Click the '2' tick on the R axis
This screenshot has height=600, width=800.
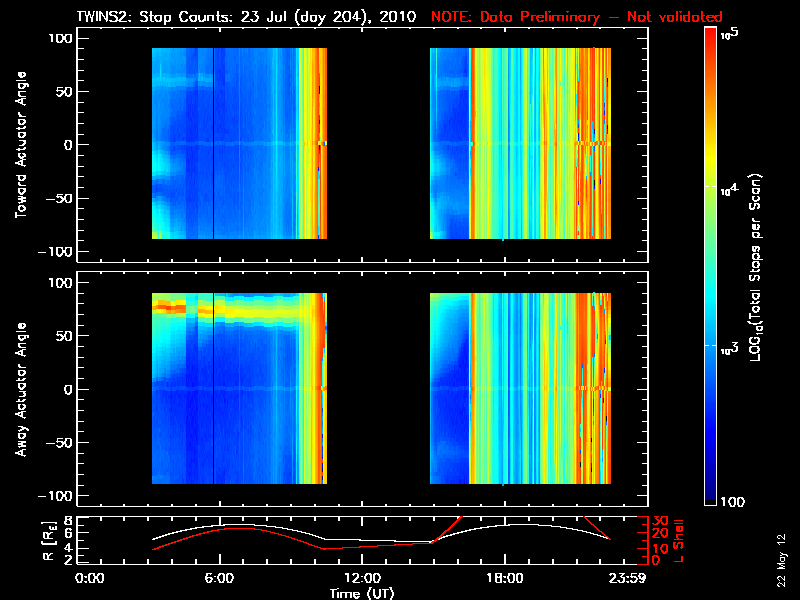(68, 560)
